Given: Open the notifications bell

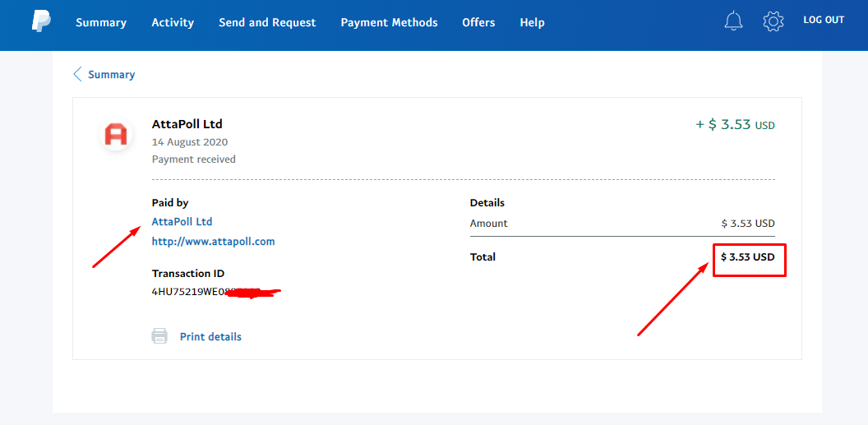Looking at the screenshot, I should click(x=733, y=21).
